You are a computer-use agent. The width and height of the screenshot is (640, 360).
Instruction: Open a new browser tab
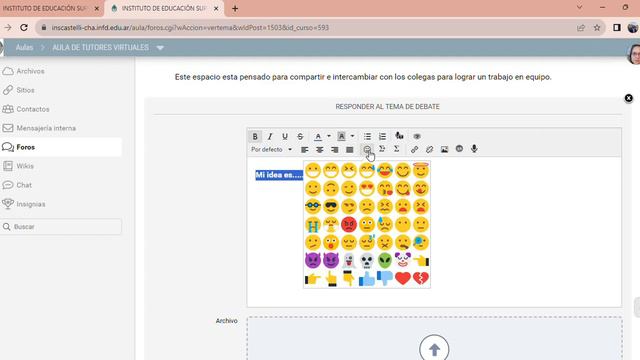point(235,9)
